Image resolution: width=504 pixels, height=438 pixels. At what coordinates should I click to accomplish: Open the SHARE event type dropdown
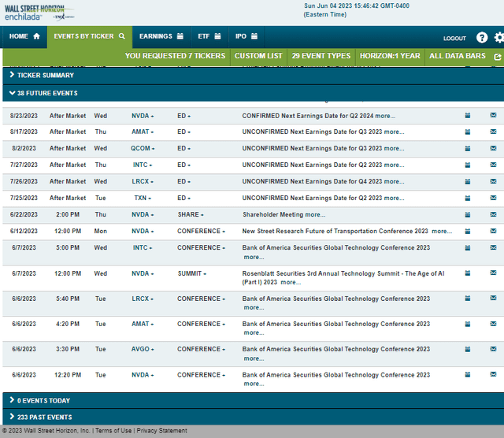pos(191,215)
